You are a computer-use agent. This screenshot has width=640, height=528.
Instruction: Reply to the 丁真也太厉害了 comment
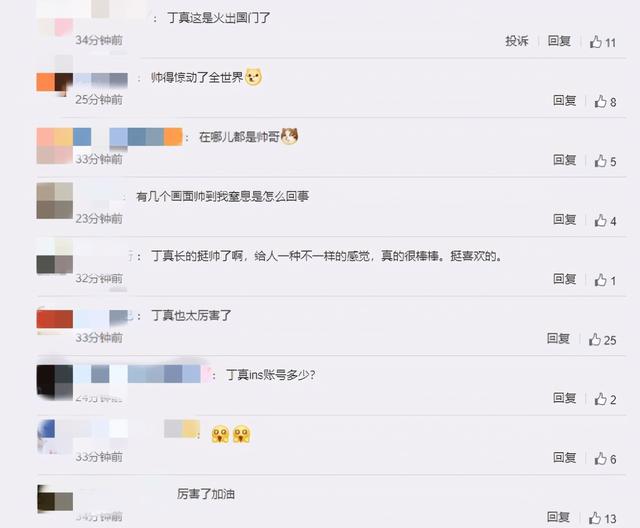(x=558, y=339)
